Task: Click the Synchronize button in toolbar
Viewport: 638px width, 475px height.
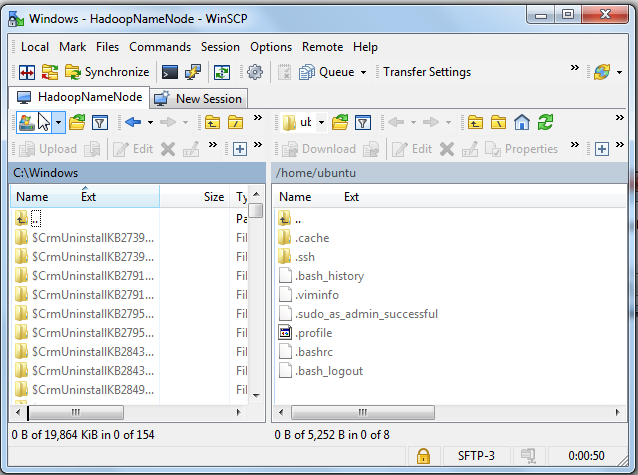Action: 106,72
